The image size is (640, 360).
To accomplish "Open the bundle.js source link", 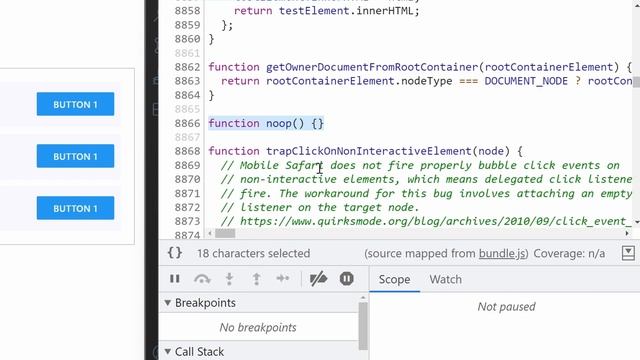I will (502, 253).
